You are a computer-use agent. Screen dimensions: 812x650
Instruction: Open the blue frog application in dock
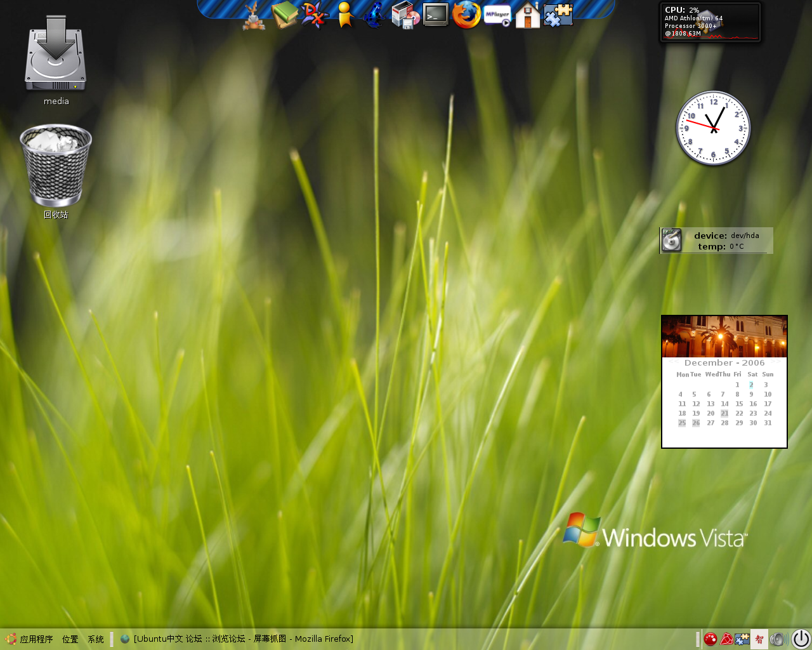[x=374, y=15]
